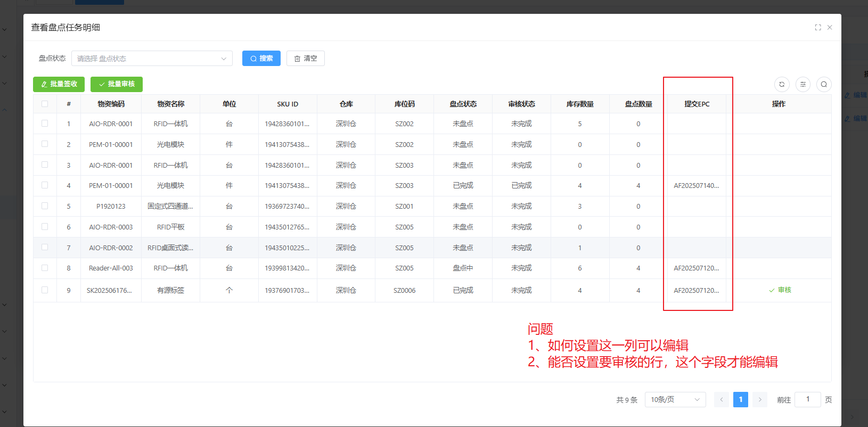Open the 10条/页 page size dropdown
Image resolution: width=868 pixels, height=427 pixels.
pyautogui.click(x=675, y=399)
